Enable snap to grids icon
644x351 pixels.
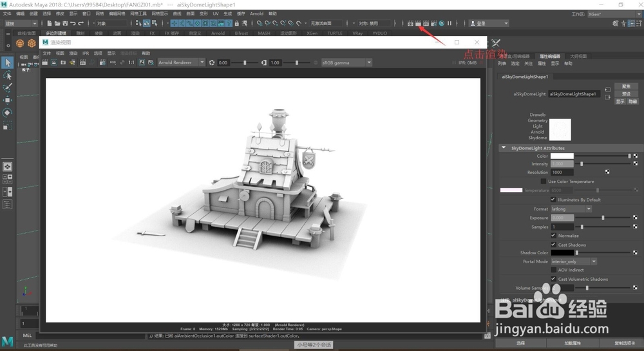(x=259, y=23)
